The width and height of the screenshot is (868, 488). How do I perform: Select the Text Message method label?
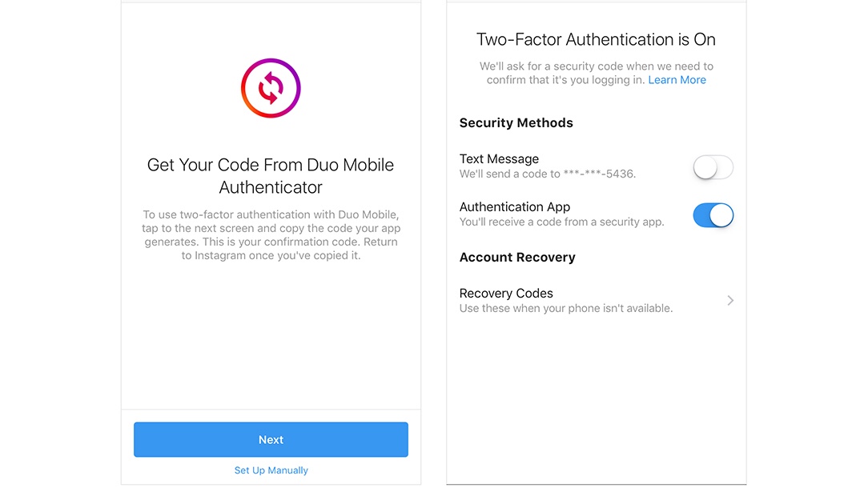point(499,158)
